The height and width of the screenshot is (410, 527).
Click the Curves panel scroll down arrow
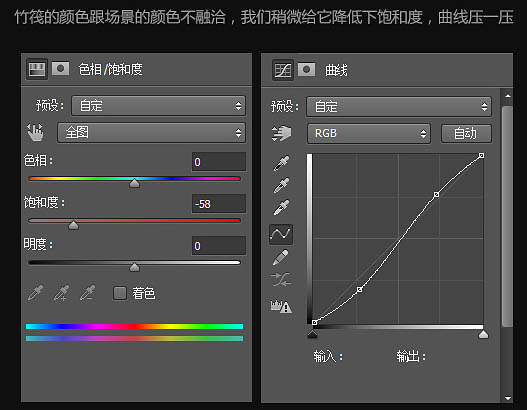tap(508, 398)
